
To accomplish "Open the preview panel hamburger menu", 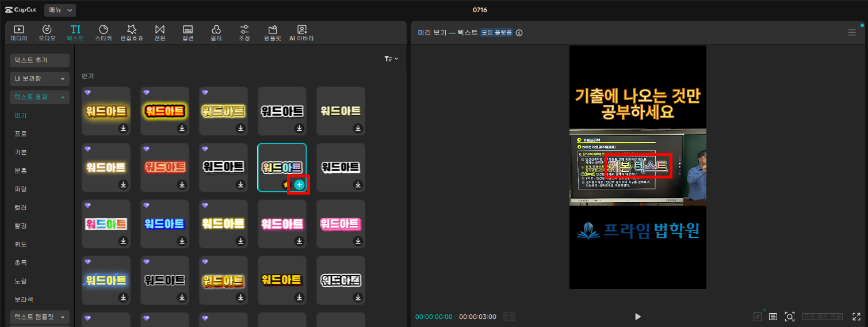I will click(x=852, y=33).
